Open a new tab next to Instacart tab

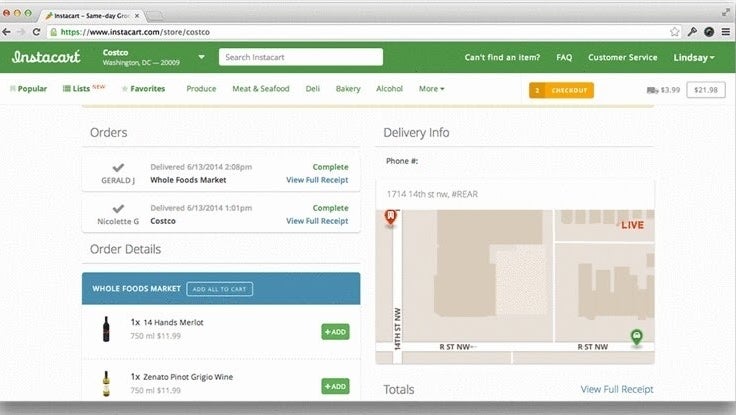155,15
